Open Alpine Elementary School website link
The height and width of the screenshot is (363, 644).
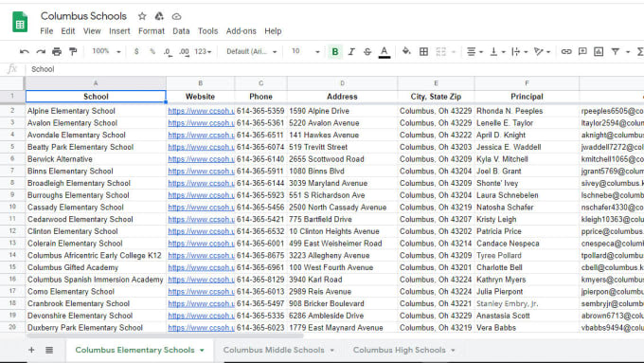[201, 111]
